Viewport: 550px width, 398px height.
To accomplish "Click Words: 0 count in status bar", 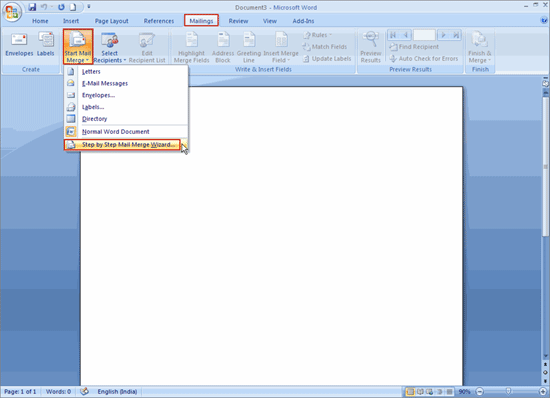I will coord(58,392).
